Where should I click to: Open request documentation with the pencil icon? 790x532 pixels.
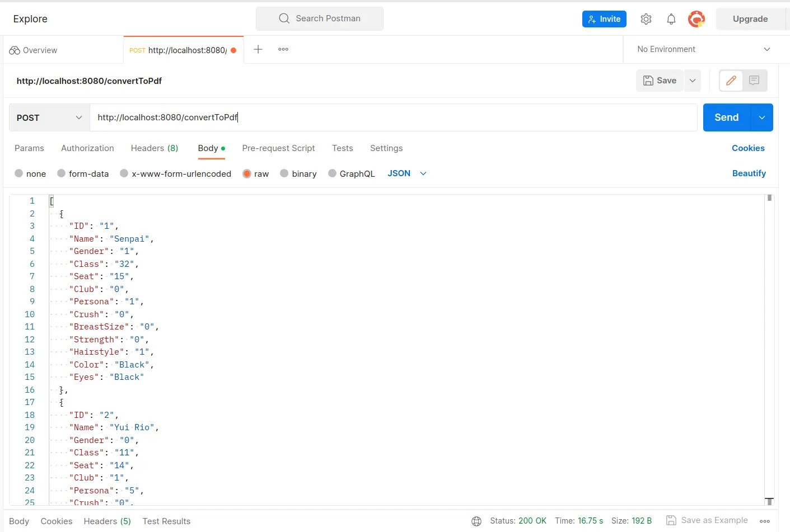click(731, 81)
